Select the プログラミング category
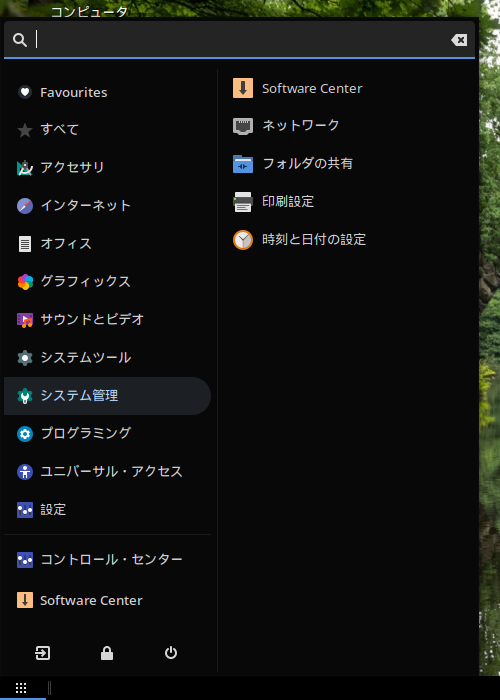500x700 pixels. pyautogui.click(x=107, y=433)
